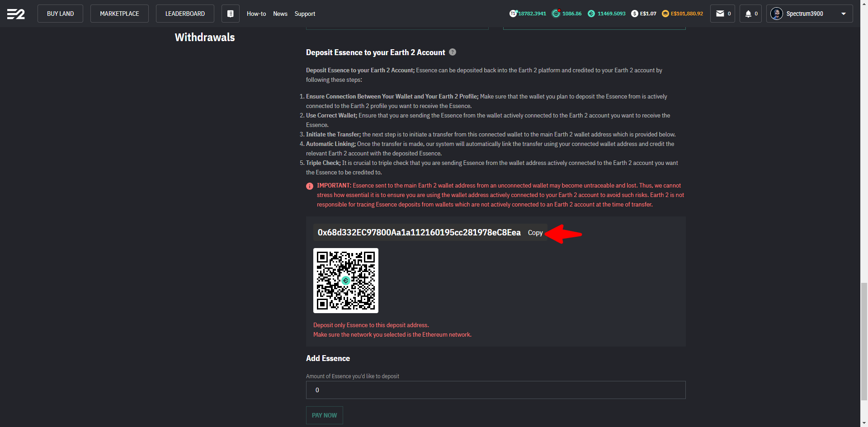The height and width of the screenshot is (427, 868).
Task: Copy the Earth 2 wallet address
Action: (535, 233)
